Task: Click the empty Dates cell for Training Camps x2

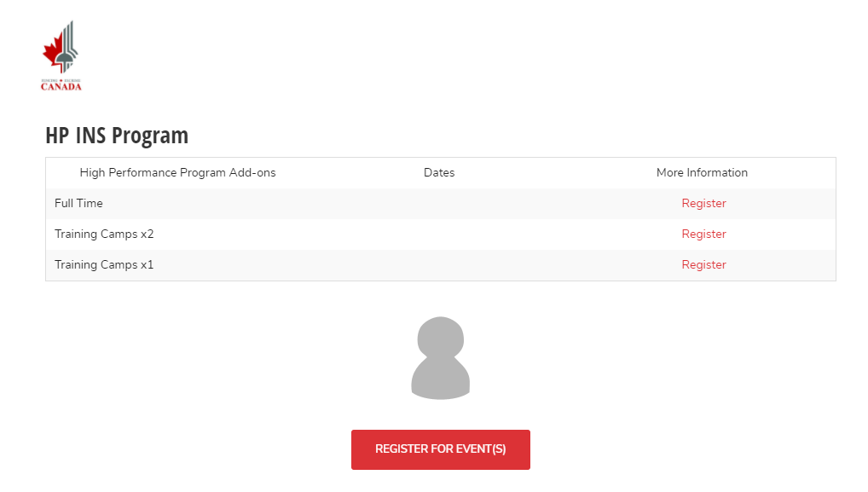Action: pos(439,234)
